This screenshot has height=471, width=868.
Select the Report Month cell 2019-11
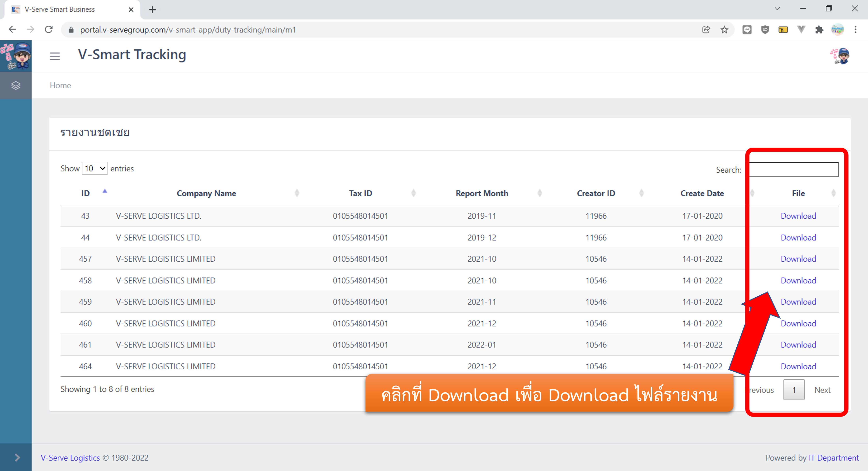pyautogui.click(x=482, y=216)
